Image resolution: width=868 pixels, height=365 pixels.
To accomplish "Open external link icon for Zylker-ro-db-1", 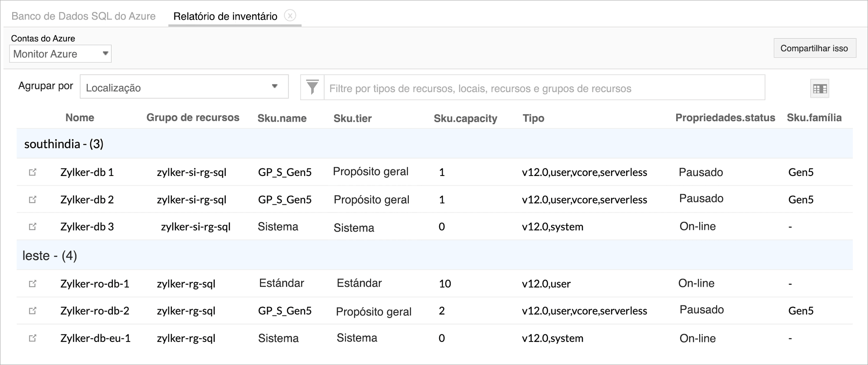I will (x=33, y=284).
